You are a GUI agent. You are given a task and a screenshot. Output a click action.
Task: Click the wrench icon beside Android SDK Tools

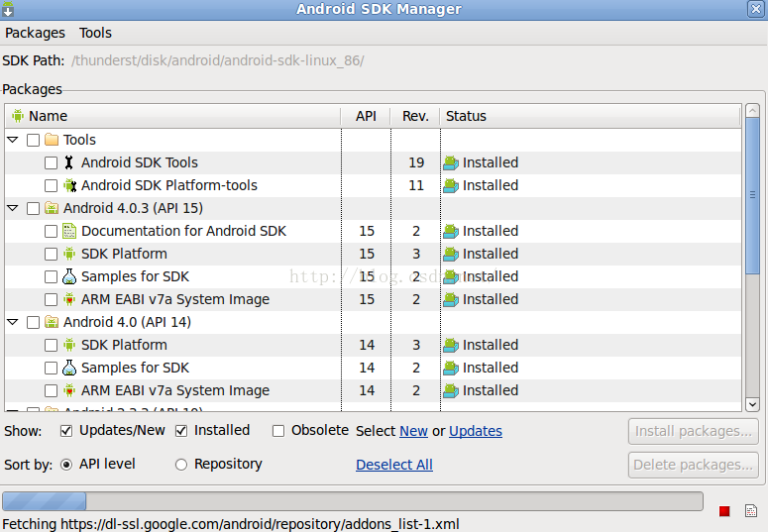click(69, 162)
